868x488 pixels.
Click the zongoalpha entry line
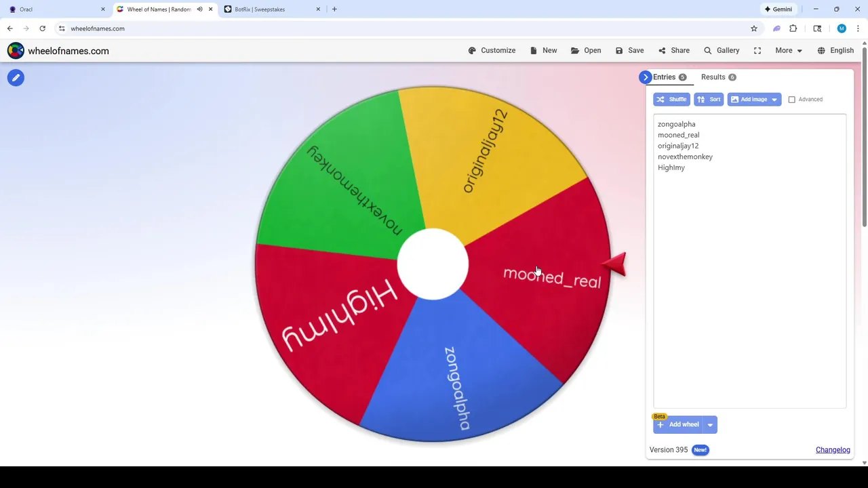click(676, 124)
